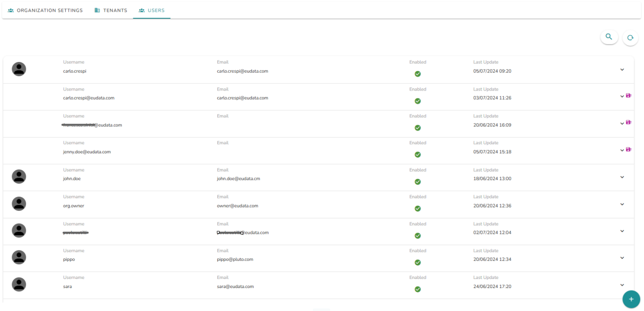
Task: Click date '20/06/2024 12:34'
Action: 493,259
